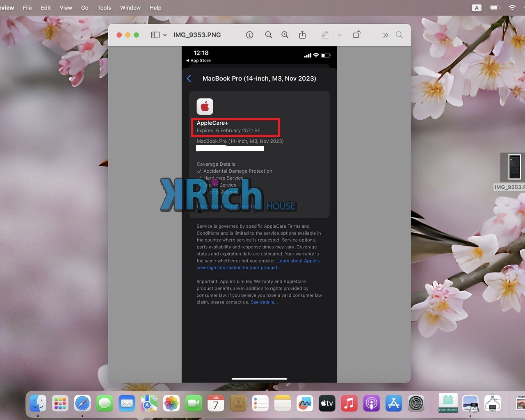The height and width of the screenshot is (420, 525).
Task: Open System Settings from the dock
Action: (x=416, y=404)
